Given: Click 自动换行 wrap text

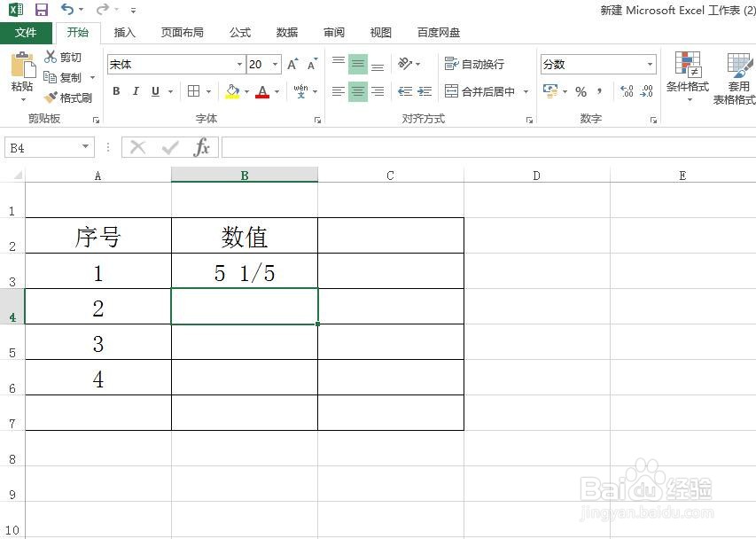Looking at the screenshot, I should (474, 64).
